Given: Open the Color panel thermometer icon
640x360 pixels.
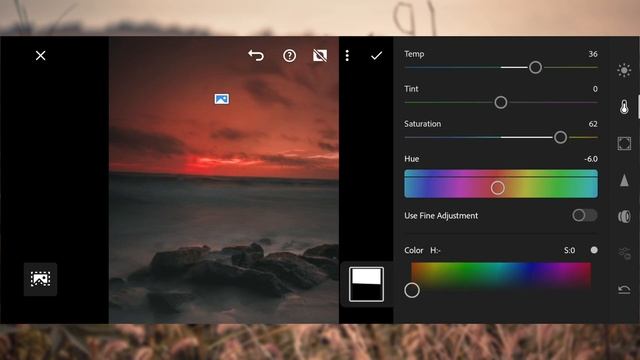Looking at the screenshot, I should (x=624, y=107).
